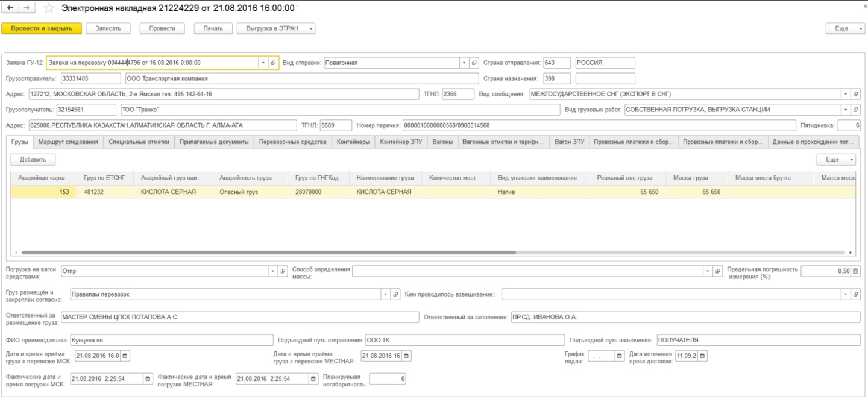Switch to the Прилагаемые документы tab

[x=215, y=142]
